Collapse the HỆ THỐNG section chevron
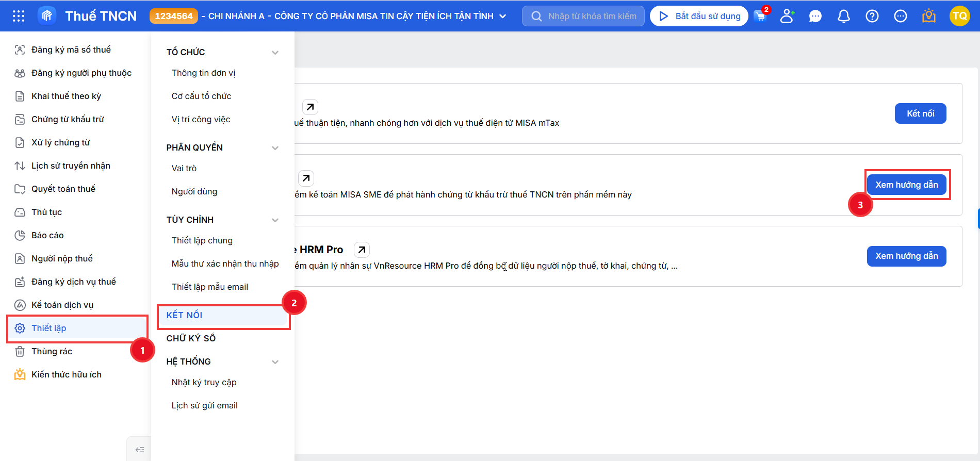Viewport: 980px width, 461px height. pyautogui.click(x=275, y=361)
